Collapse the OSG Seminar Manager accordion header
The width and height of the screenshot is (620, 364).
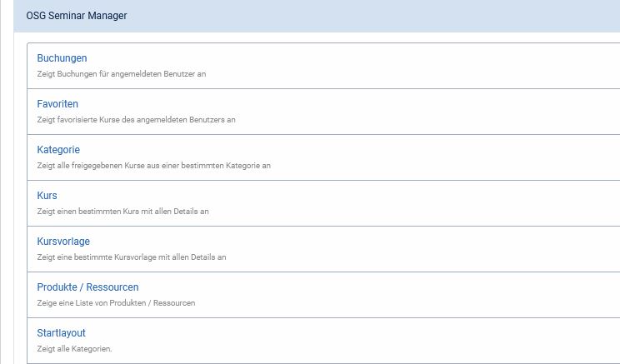pos(77,16)
